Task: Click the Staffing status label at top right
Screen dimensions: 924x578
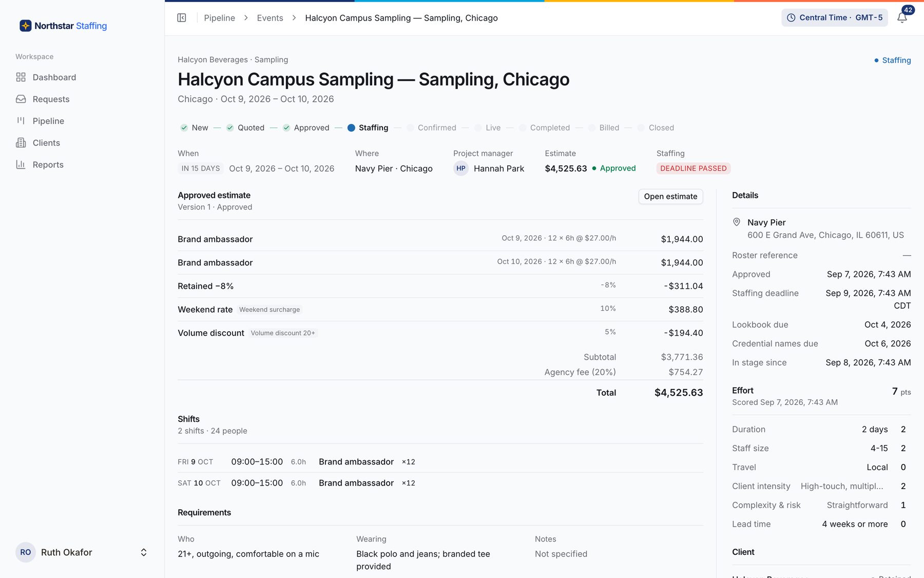Action: pos(892,60)
